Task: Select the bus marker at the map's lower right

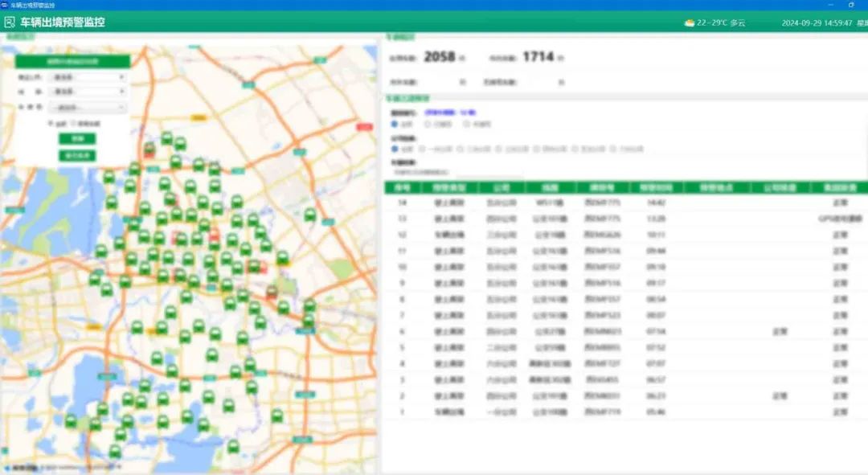Action: click(277, 416)
